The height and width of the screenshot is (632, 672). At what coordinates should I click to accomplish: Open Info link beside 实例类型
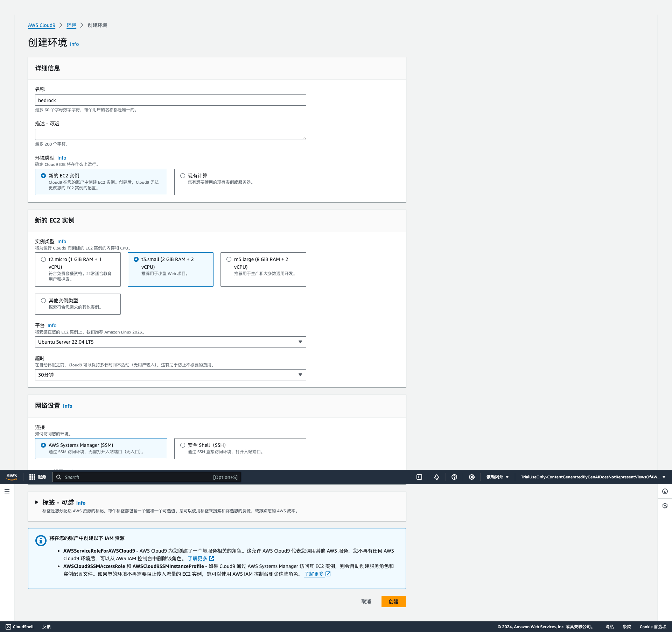tap(62, 241)
